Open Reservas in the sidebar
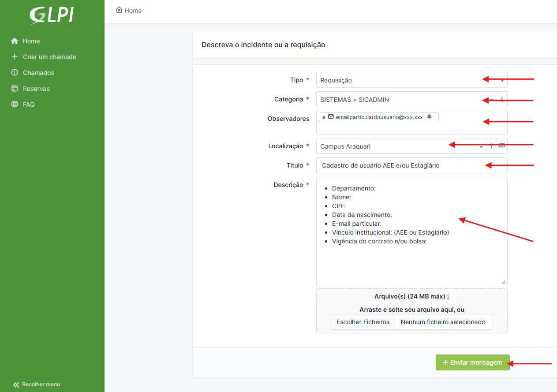 coord(36,89)
